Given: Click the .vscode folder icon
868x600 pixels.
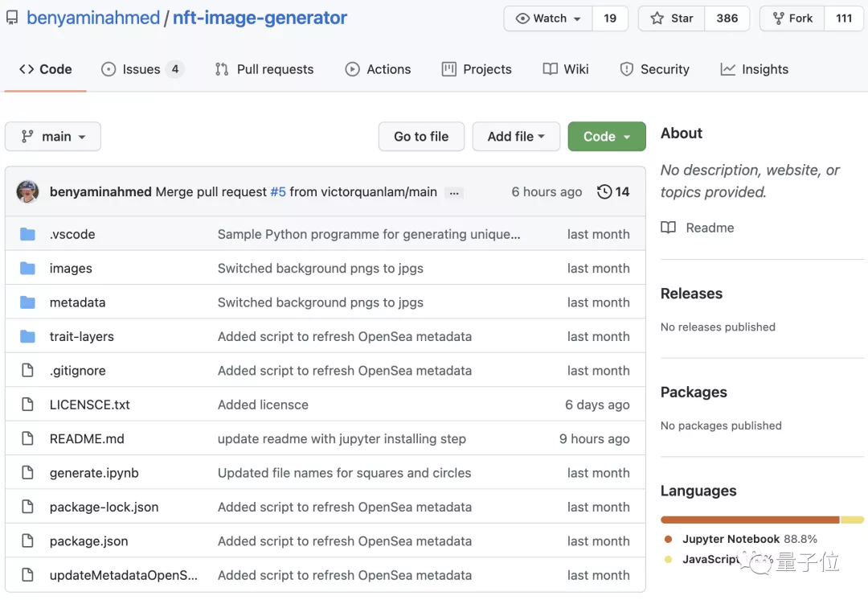Looking at the screenshot, I should point(28,234).
